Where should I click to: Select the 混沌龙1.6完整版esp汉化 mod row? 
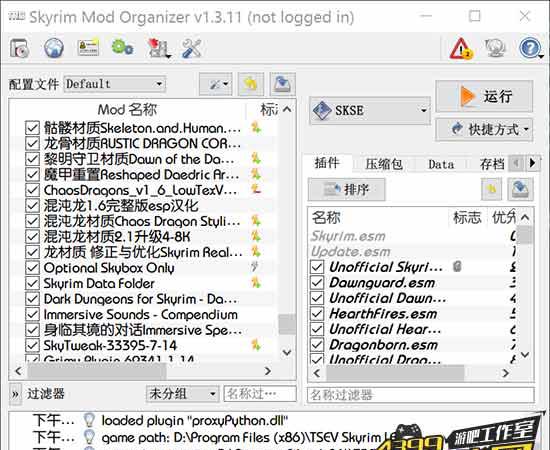point(144,206)
